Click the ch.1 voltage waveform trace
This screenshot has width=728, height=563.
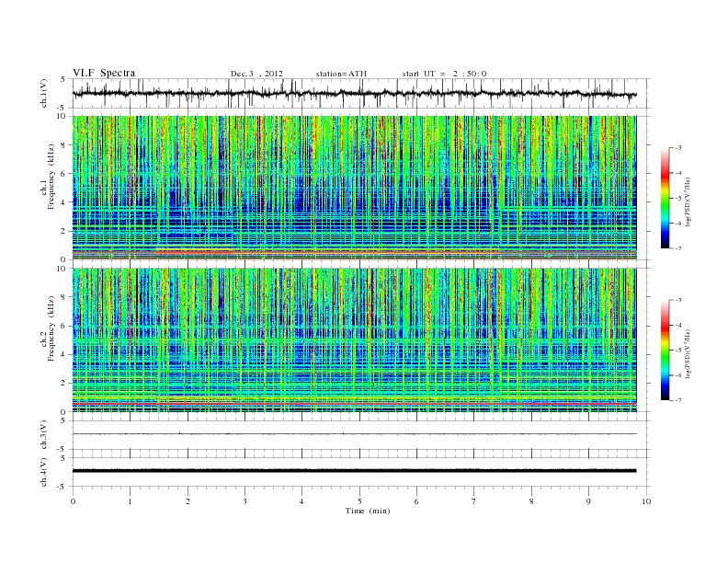tap(355, 93)
